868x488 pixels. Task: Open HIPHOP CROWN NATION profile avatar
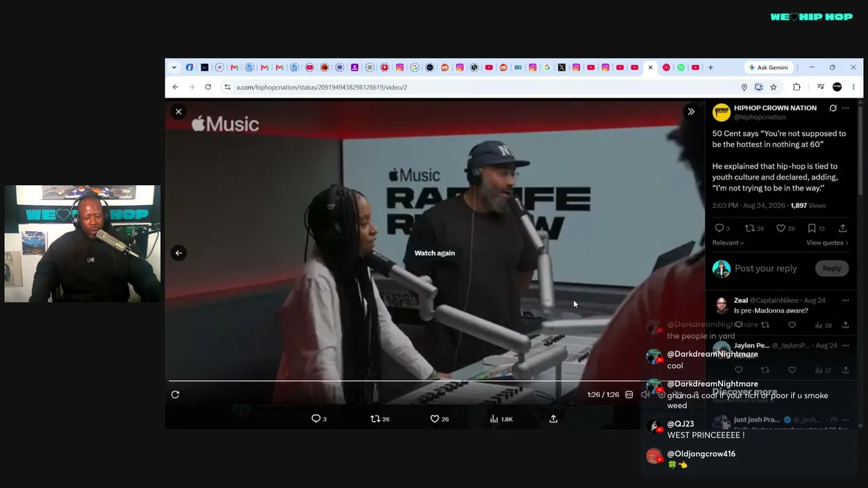[x=722, y=112]
